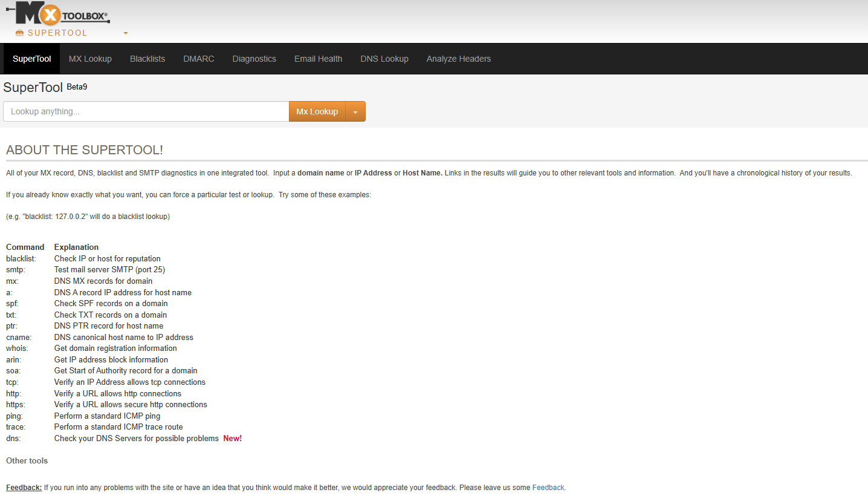Image resolution: width=868 pixels, height=504 pixels.
Task: Click the 'Other tools' heading
Action: (x=27, y=460)
